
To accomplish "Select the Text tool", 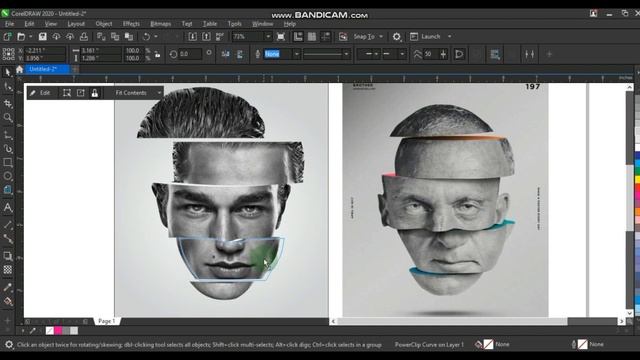I will 8,207.
